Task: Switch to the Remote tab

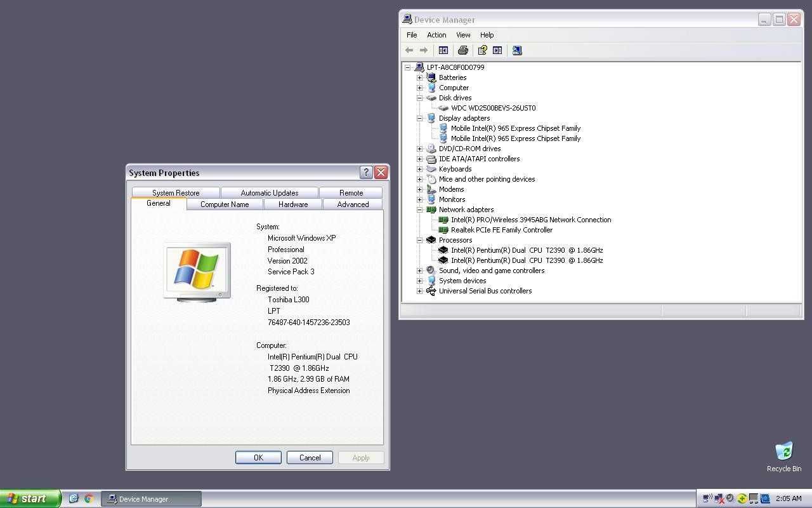Action: click(351, 192)
